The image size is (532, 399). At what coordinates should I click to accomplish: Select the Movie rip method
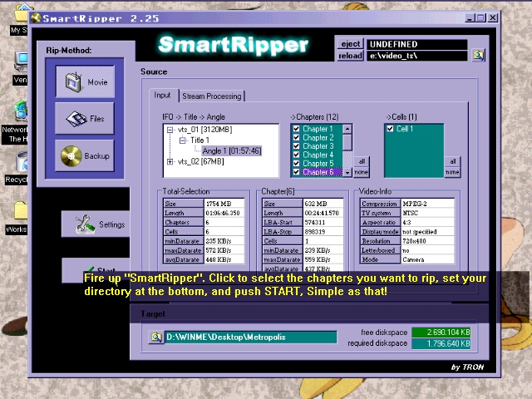pos(85,81)
